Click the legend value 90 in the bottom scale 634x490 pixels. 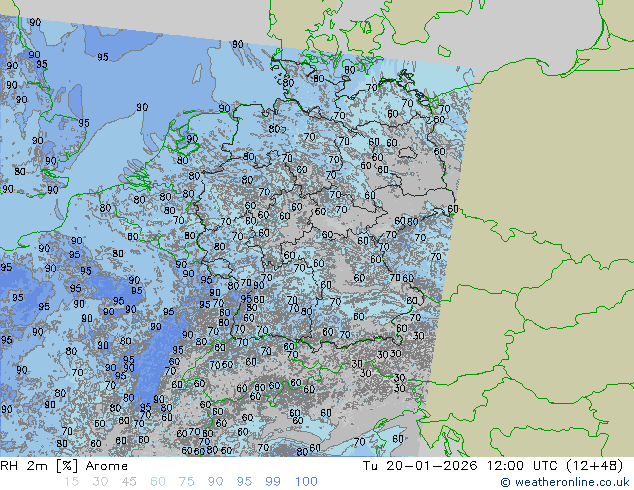coord(215,482)
